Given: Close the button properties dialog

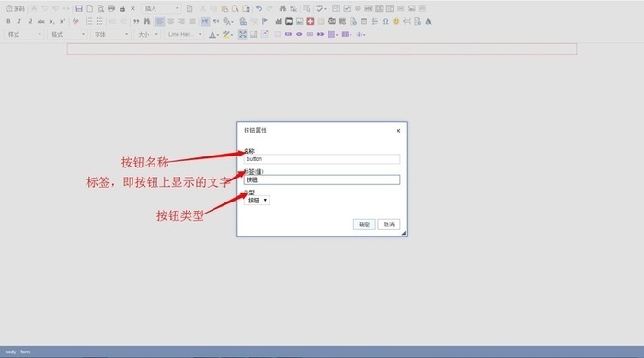Looking at the screenshot, I should point(398,131).
